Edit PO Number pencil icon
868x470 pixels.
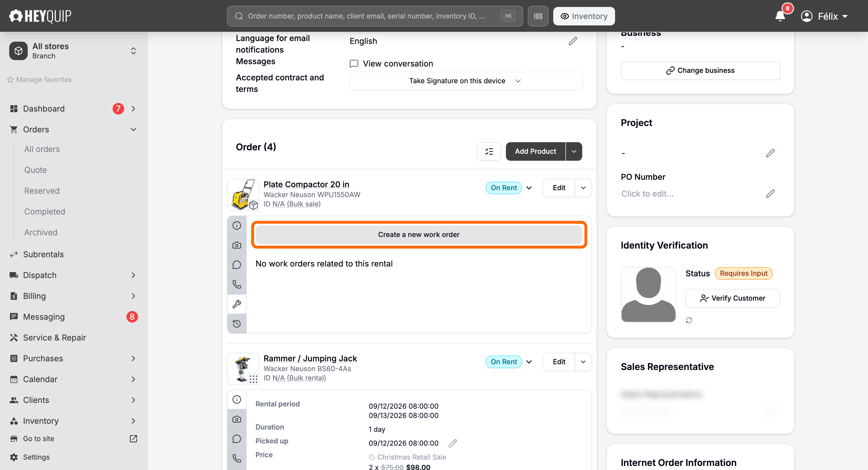pyautogui.click(x=770, y=194)
